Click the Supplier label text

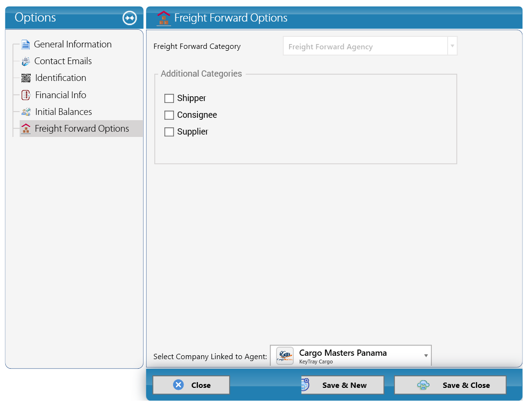(x=192, y=132)
